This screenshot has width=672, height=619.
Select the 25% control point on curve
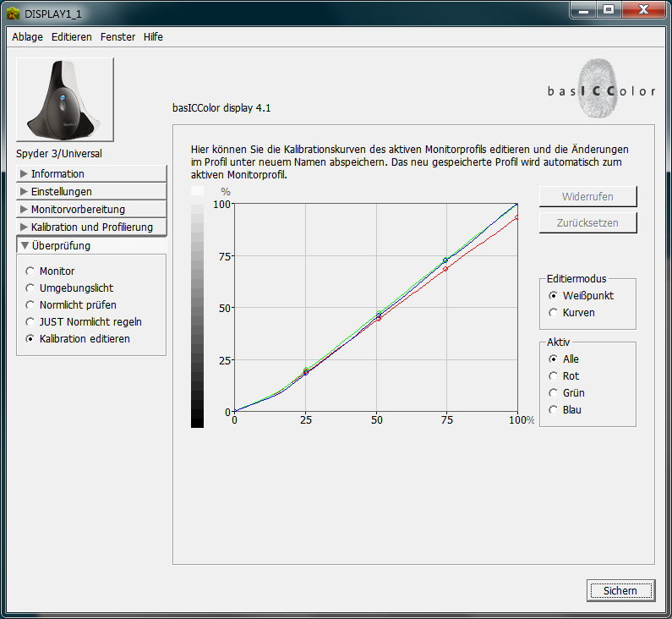click(x=306, y=371)
